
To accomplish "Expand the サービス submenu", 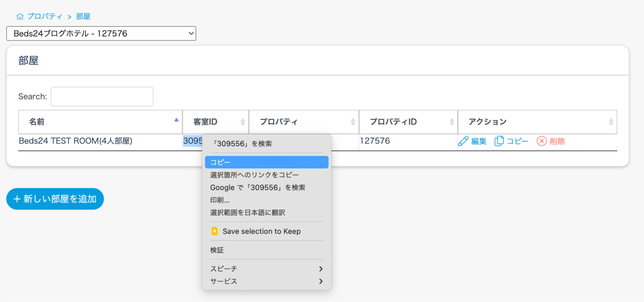I will pyautogui.click(x=321, y=281).
